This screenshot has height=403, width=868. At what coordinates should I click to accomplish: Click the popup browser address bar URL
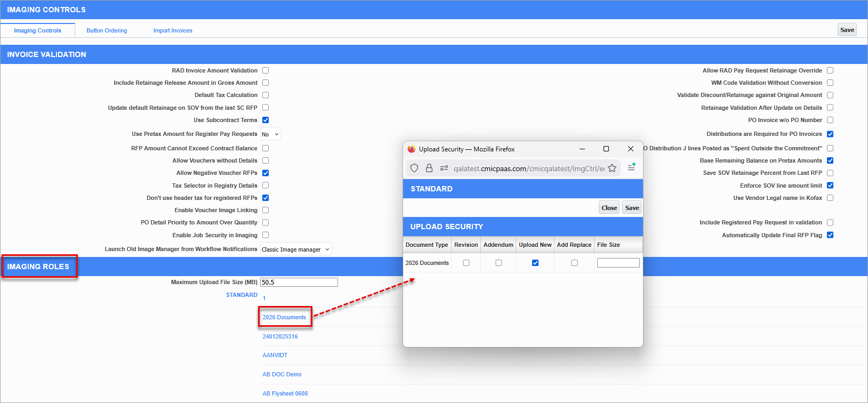529,168
